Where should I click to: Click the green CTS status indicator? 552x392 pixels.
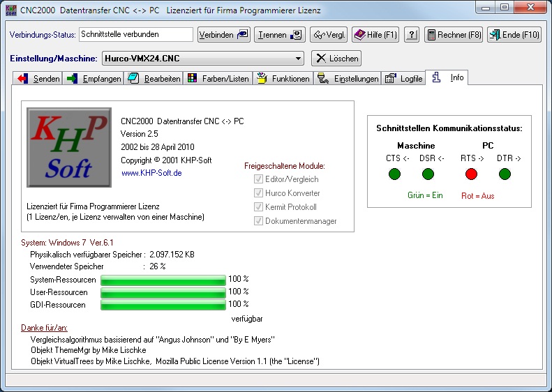coord(397,174)
